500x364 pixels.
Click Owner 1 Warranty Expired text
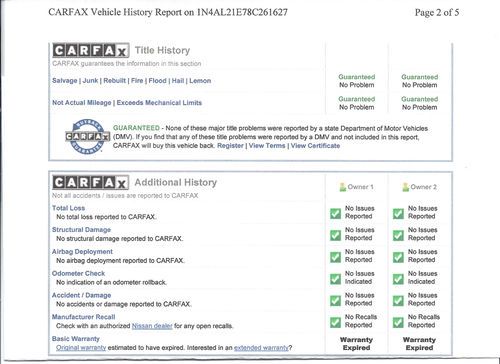point(356,344)
